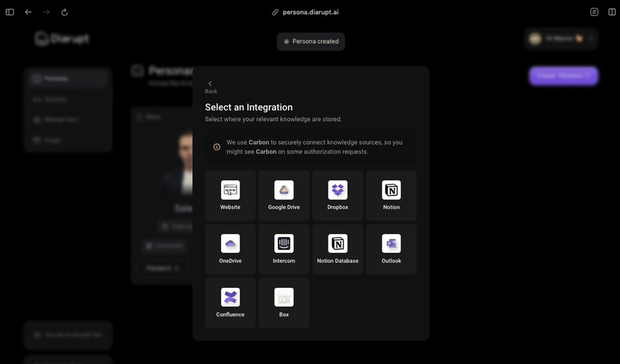This screenshot has height=364, width=620.
Task: Choose the Outlook integration tile
Action: pyautogui.click(x=391, y=249)
